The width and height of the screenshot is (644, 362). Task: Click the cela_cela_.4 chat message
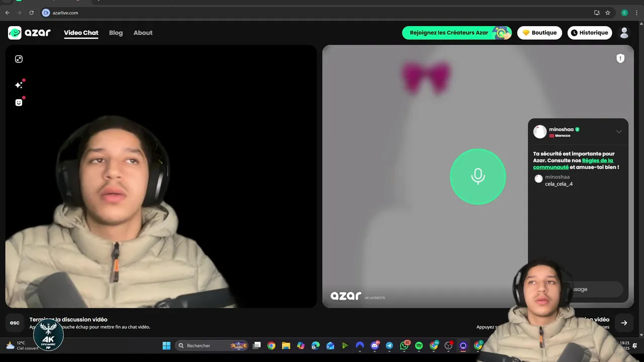pos(559,184)
